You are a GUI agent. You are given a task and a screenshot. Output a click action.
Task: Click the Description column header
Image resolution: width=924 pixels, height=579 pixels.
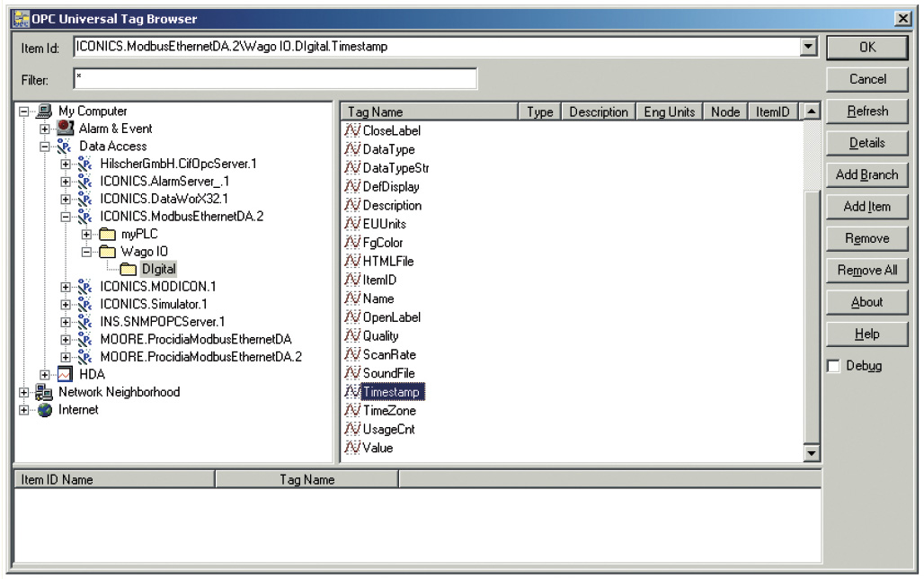point(599,111)
